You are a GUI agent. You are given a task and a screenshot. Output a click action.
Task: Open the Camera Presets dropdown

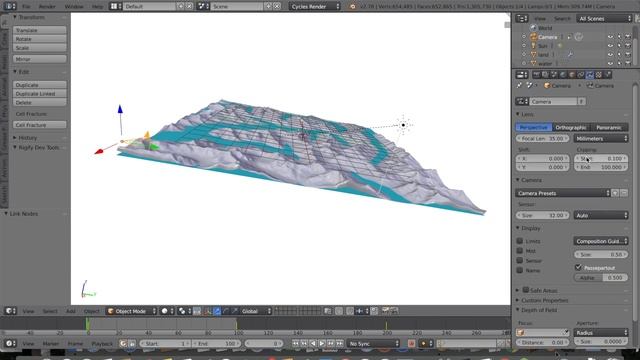pos(563,193)
